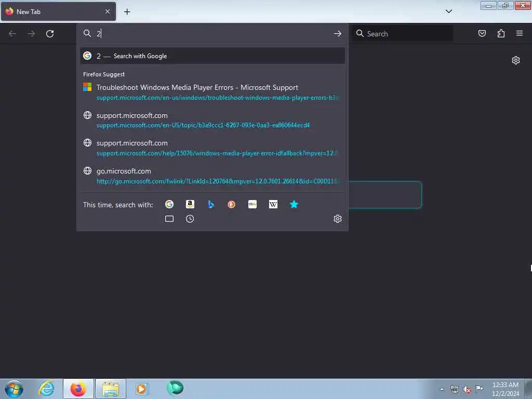532x399 pixels.
Task: Open the list all tabs chevron
Action: pyautogui.click(x=448, y=11)
